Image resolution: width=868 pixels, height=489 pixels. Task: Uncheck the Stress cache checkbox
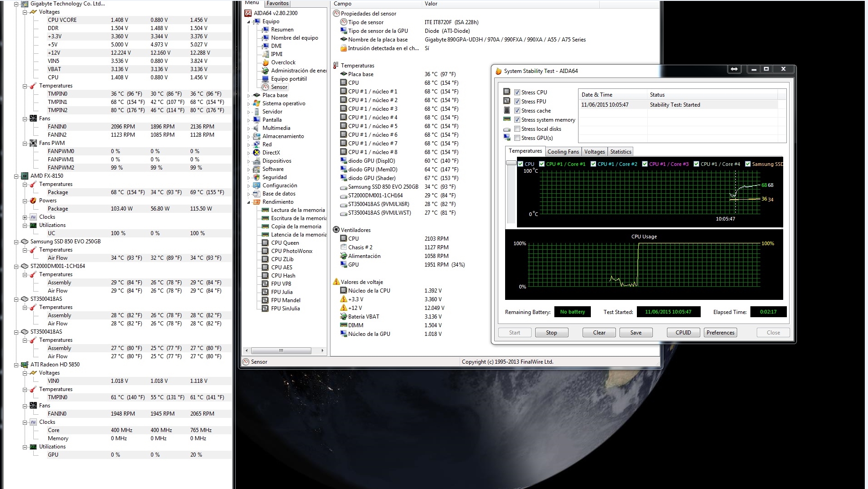click(517, 111)
